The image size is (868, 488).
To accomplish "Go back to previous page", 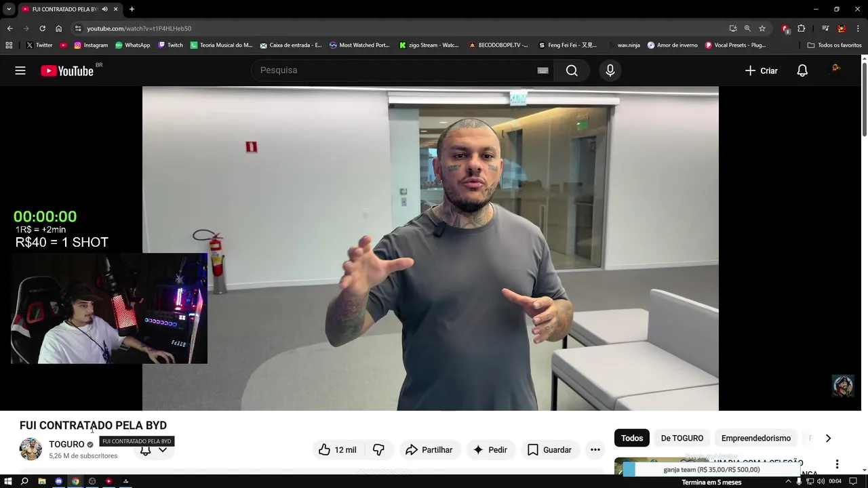I will [9, 28].
